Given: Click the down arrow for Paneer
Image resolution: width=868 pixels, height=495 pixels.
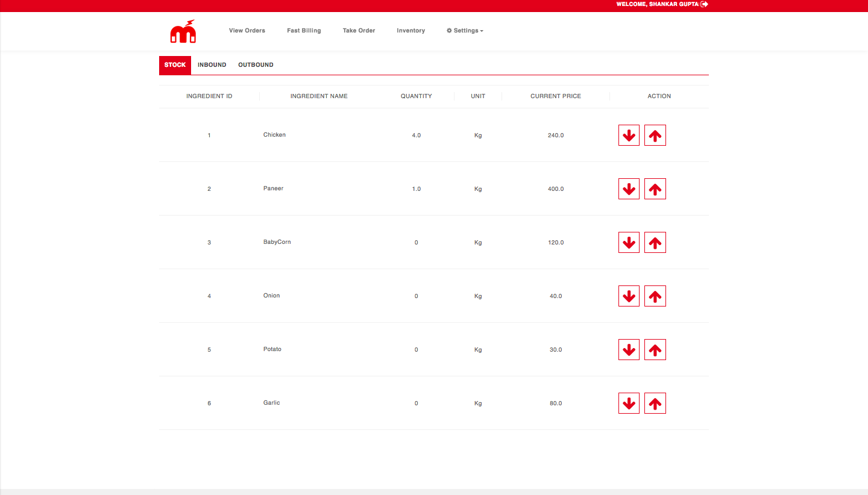Looking at the screenshot, I should (x=629, y=189).
